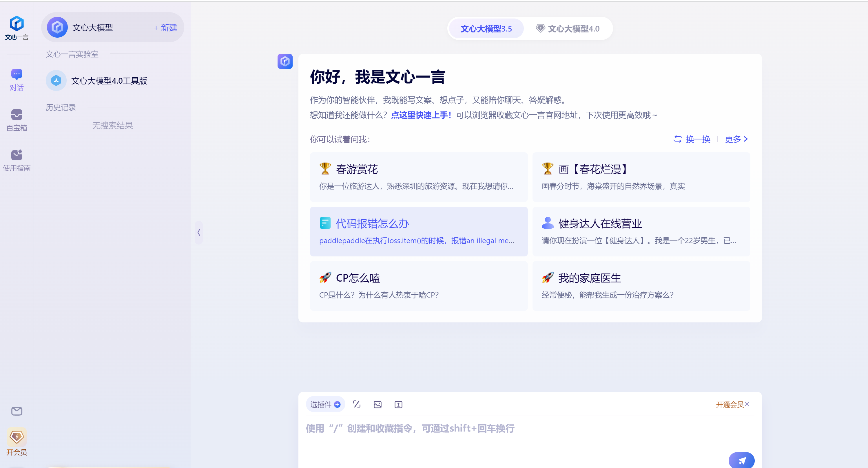Open the 对话 chat sidebar icon
868x468 pixels.
17,80
